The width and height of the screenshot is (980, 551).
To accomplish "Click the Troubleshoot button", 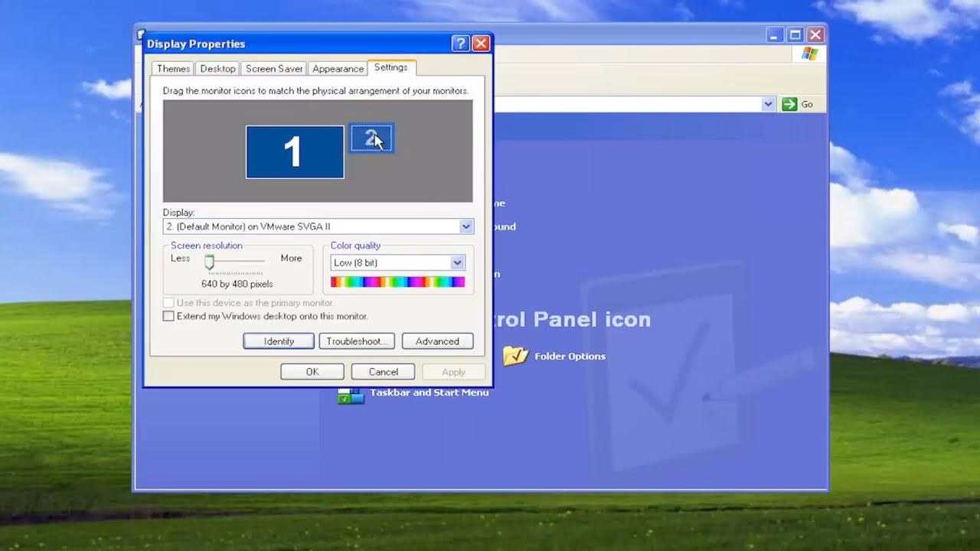I will pyautogui.click(x=357, y=341).
